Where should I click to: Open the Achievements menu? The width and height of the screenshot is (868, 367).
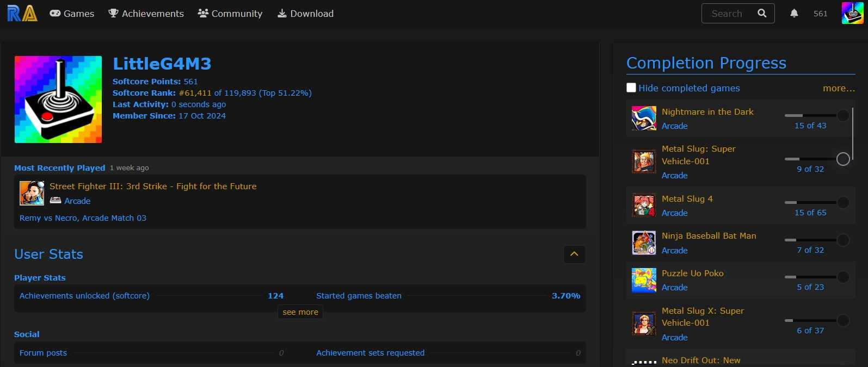[146, 14]
